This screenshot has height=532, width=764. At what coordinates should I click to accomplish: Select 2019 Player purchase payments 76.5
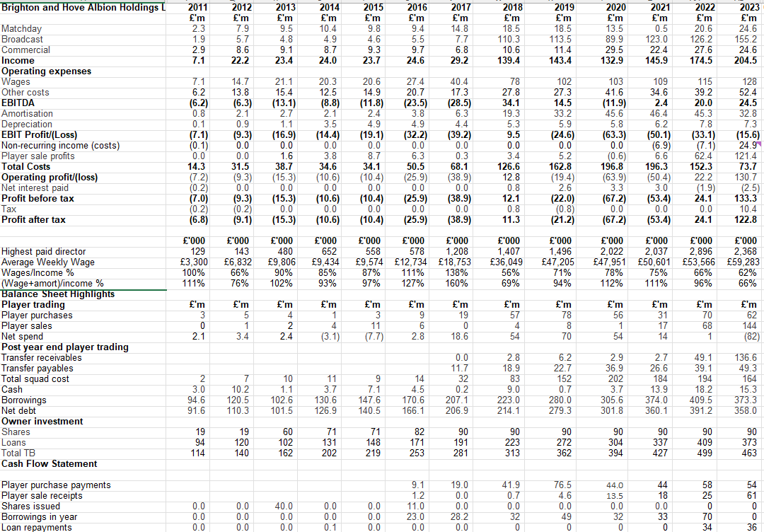pyautogui.click(x=563, y=485)
